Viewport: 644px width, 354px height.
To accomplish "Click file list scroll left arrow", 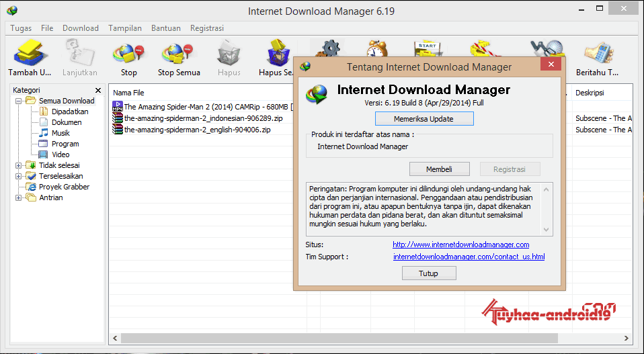I will pyautogui.click(x=115, y=338).
